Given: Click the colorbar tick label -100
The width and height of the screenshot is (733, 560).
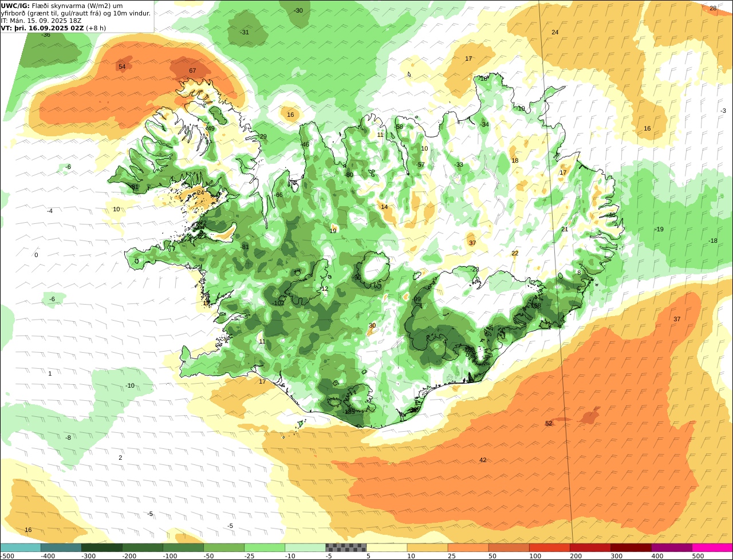Looking at the screenshot, I should click(170, 555).
